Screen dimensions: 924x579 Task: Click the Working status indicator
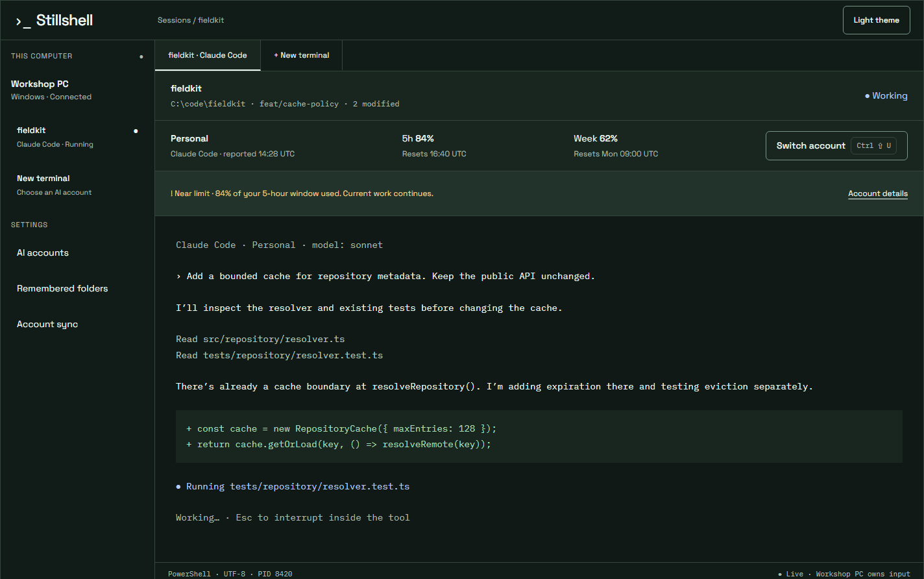886,95
